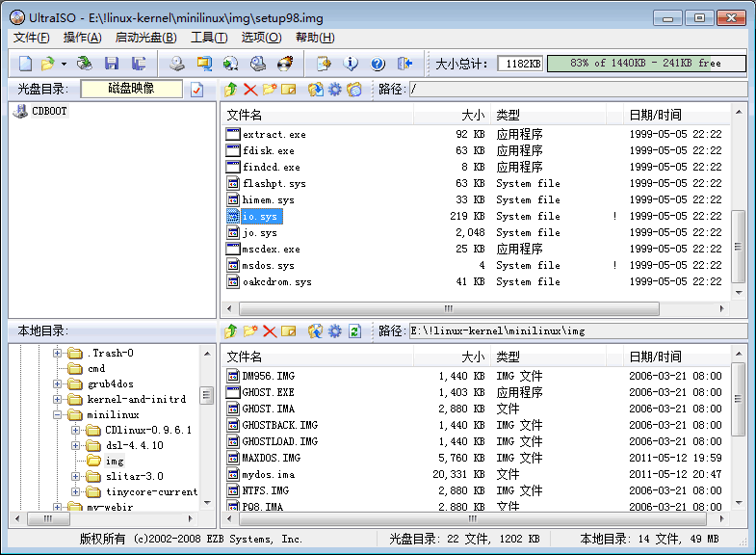The width and height of the screenshot is (756, 555).
Task: Click red X delete in image pane
Action: 250,90
